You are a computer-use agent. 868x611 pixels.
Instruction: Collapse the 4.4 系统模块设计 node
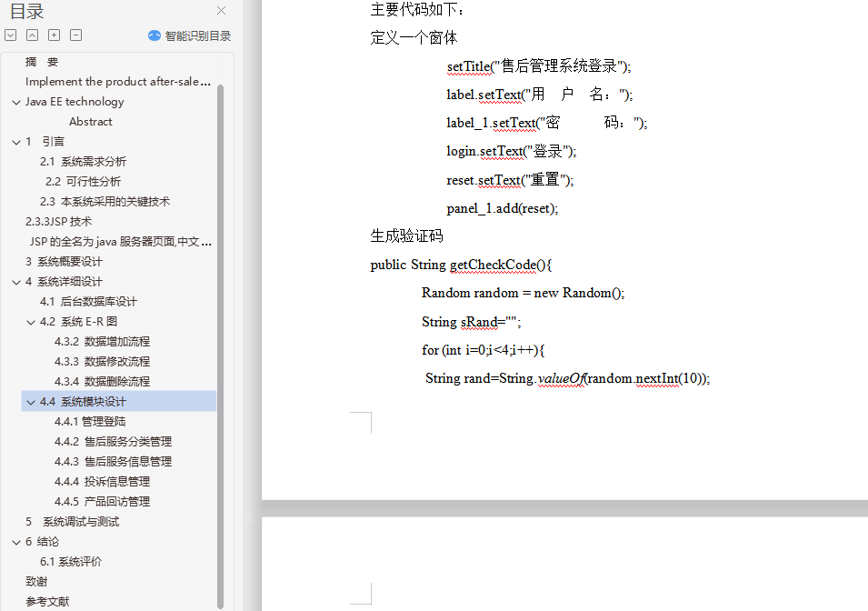point(31,402)
